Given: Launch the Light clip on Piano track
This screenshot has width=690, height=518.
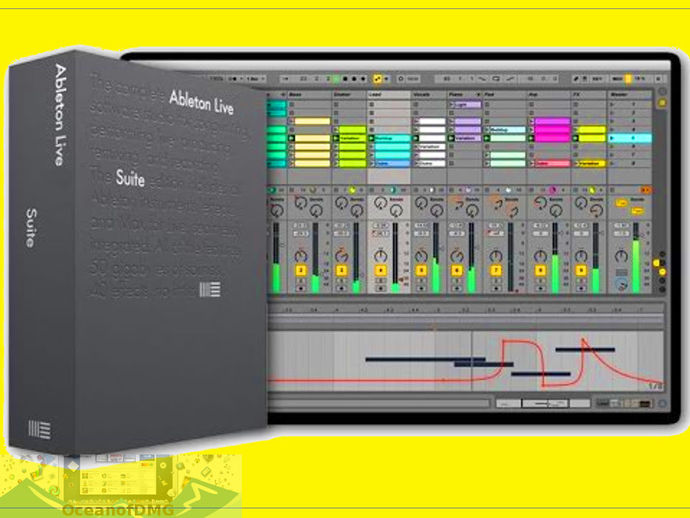Looking at the screenshot, I should [x=452, y=105].
